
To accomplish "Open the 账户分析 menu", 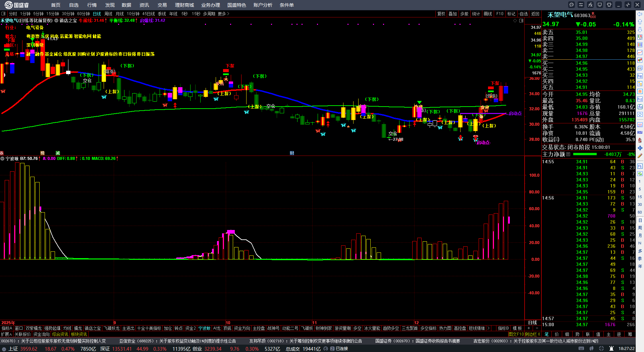I will click(263, 5).
